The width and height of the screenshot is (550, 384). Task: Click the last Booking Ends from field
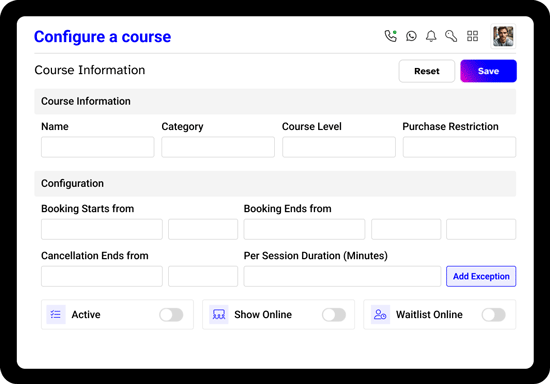pyautogui.click(x=481, y=229)
